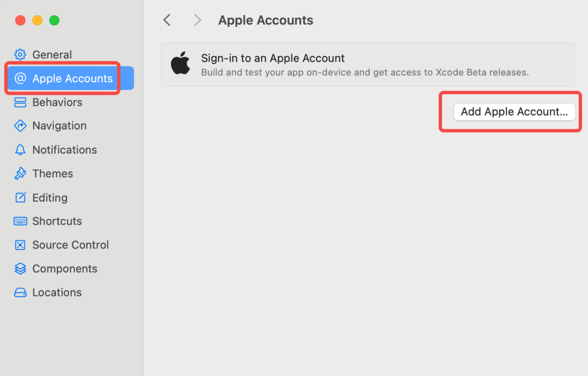
Task: Click the green zoom window button
Action: [54, 20]
